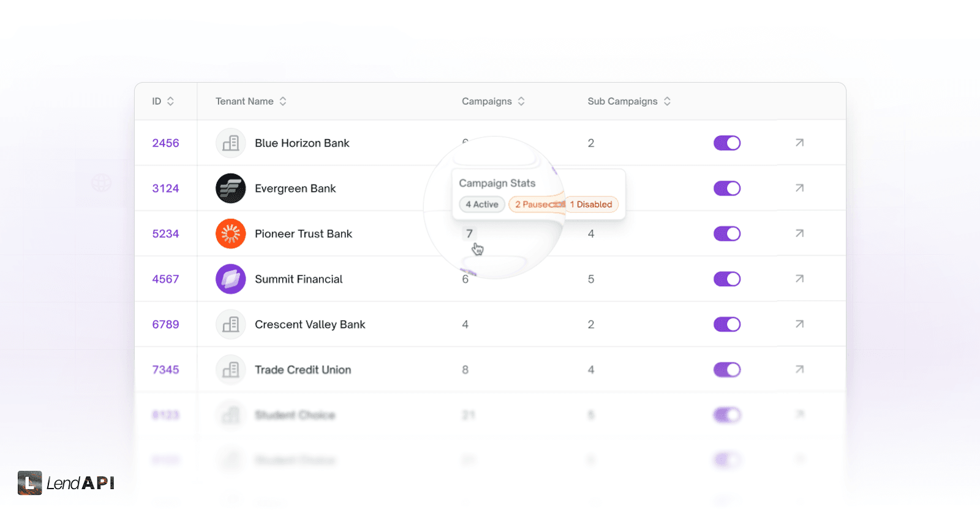
Task: Toggle off Evergreen Bank switch
Action: point(727,188)
